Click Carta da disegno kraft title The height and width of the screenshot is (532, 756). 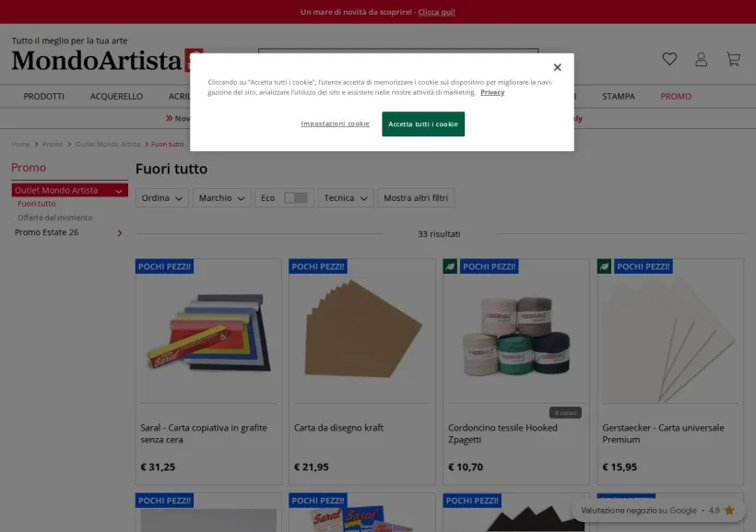[x=338, y=427]
